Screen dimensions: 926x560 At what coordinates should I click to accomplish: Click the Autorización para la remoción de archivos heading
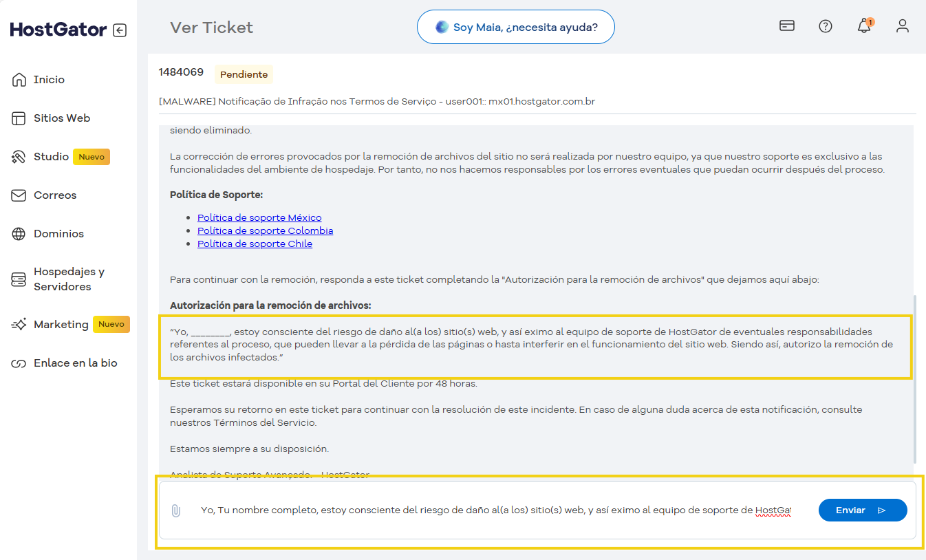[x=270, y=305]
